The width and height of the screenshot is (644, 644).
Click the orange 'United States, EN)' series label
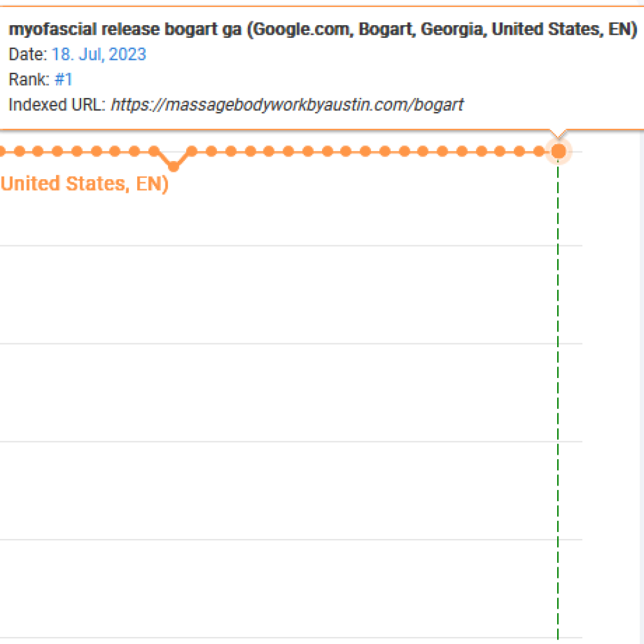pyautogui.click(x=85, y=184)
